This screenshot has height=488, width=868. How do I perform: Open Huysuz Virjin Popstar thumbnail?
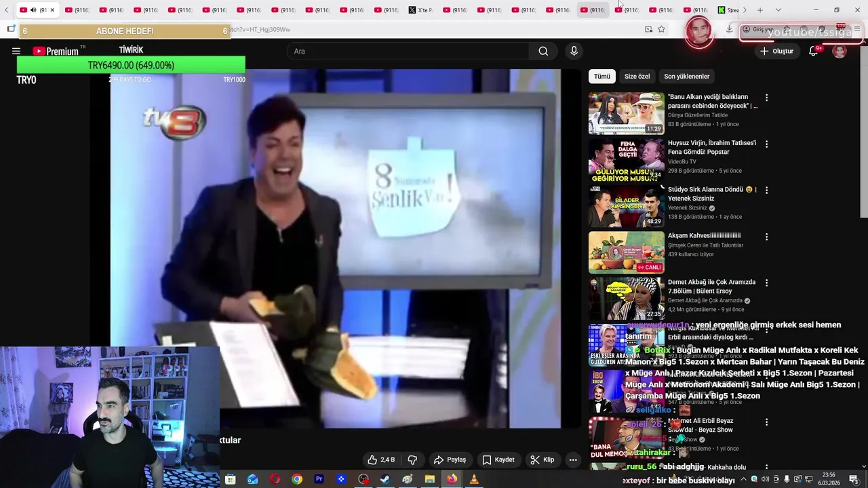point(627,160)
